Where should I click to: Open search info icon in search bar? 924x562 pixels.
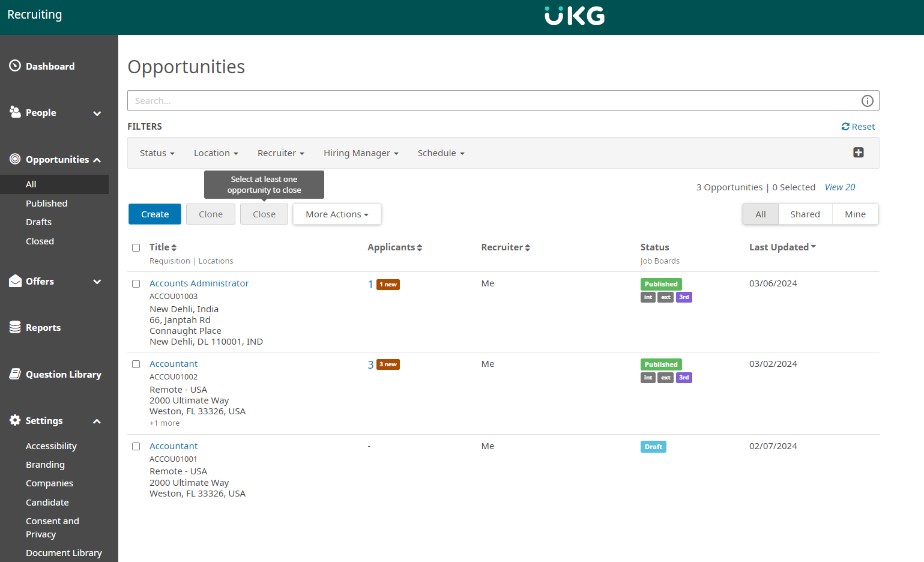(867, 101)
